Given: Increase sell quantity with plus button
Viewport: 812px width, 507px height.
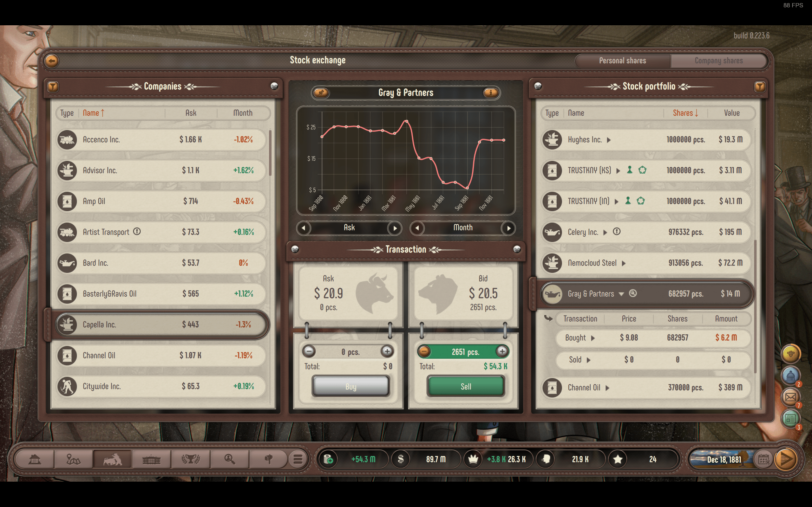Looking at the screenshot, I should point(502,351).
